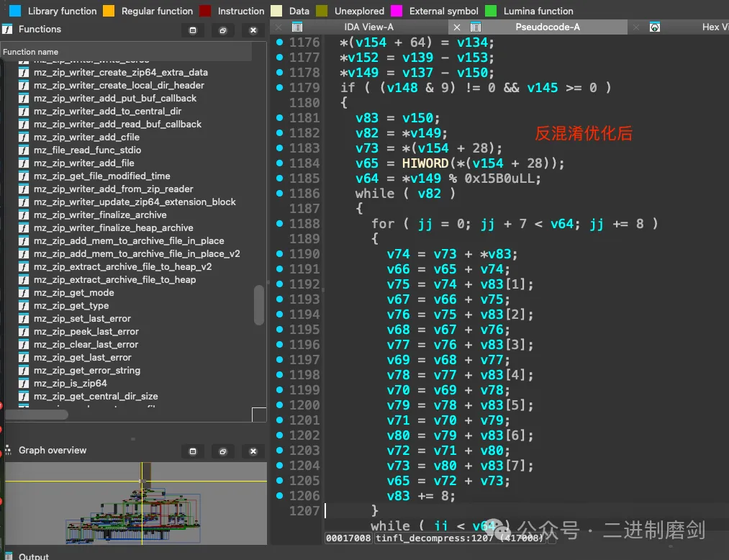Screen dimensions: 729x560
Task: Toggle breakpoint dot on line 1190
Action: pos(280,253)
